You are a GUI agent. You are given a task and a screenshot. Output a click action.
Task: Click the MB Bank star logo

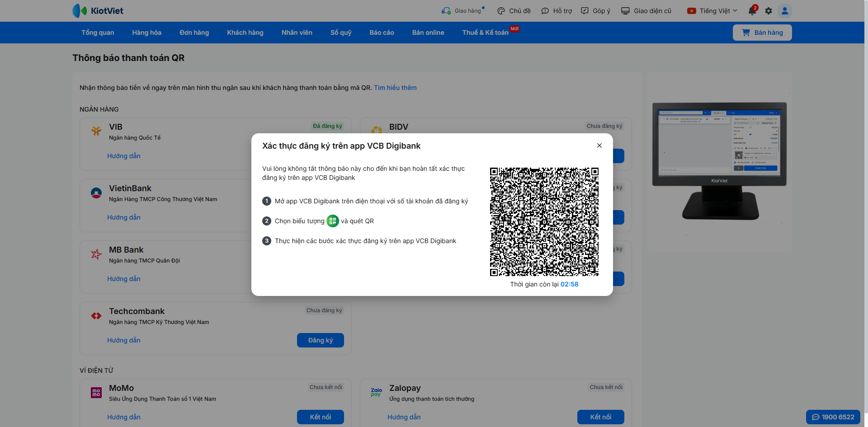96,254
